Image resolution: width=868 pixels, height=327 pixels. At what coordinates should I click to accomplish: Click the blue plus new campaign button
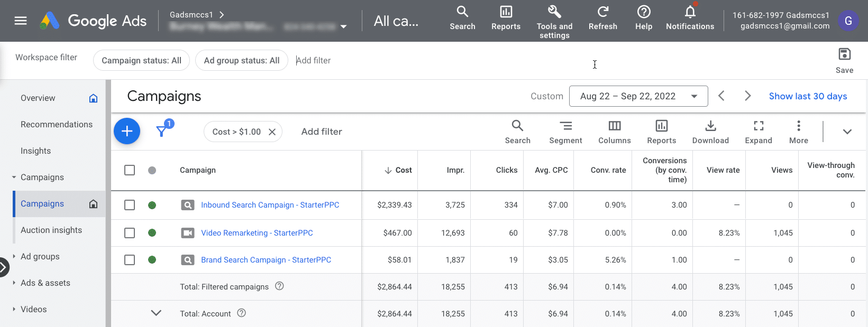click(127, 131)
